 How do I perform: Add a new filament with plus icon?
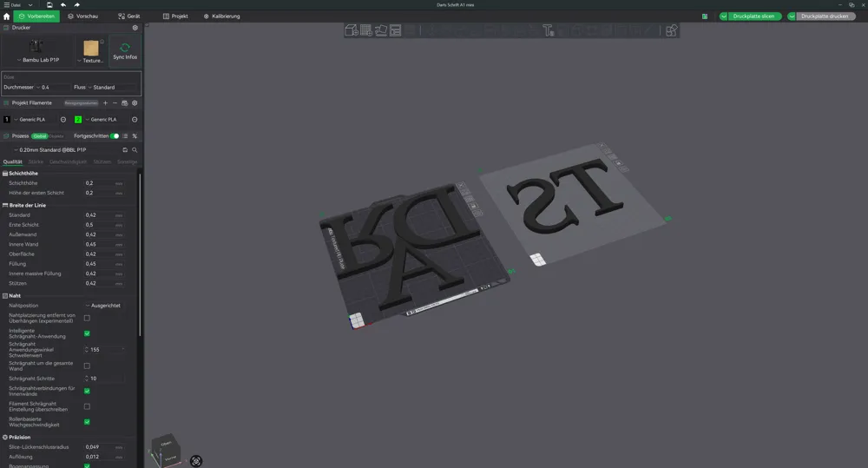[105, 103]
